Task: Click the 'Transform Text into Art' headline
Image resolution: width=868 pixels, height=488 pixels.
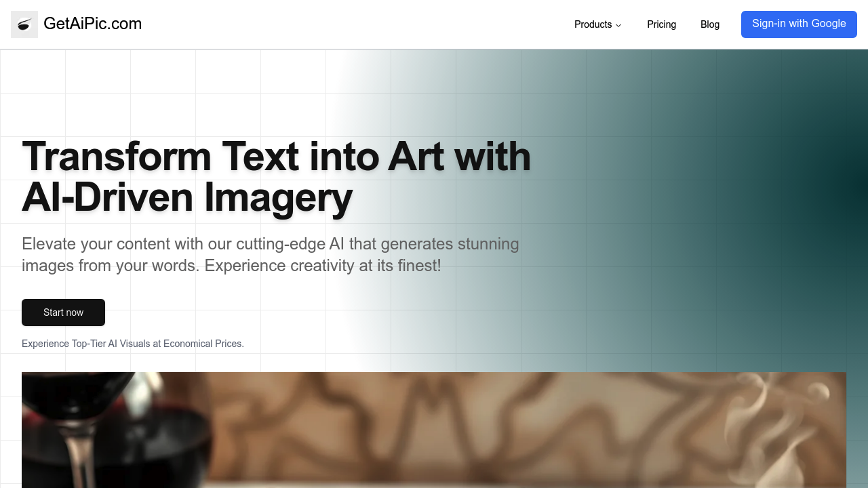Action: (x=277, y=176)
